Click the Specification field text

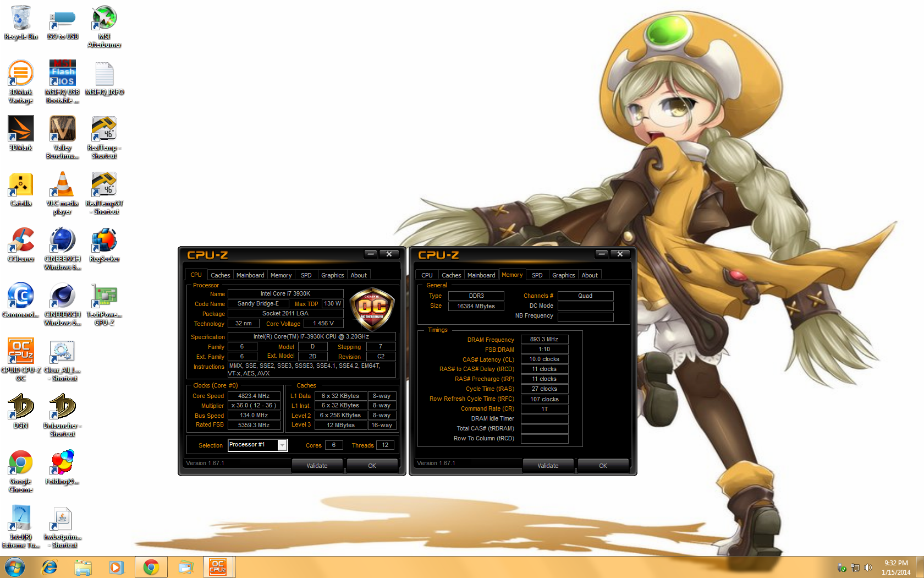tap(311, 336)
